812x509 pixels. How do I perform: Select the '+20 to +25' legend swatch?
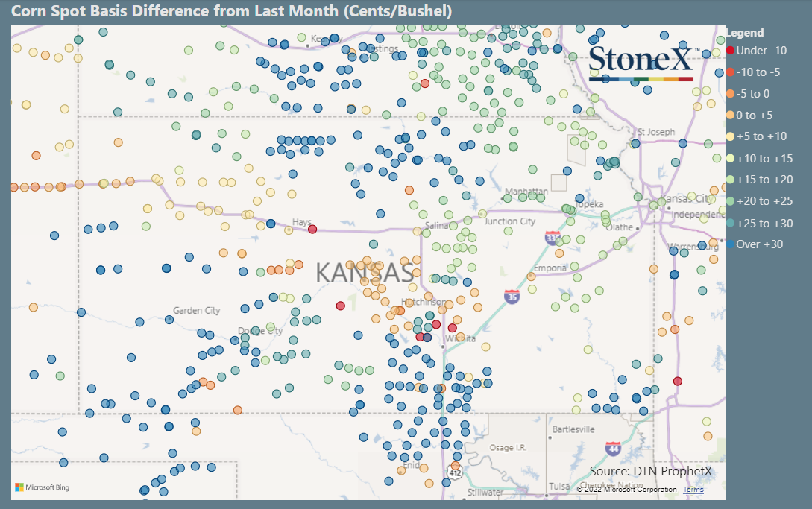730,201
